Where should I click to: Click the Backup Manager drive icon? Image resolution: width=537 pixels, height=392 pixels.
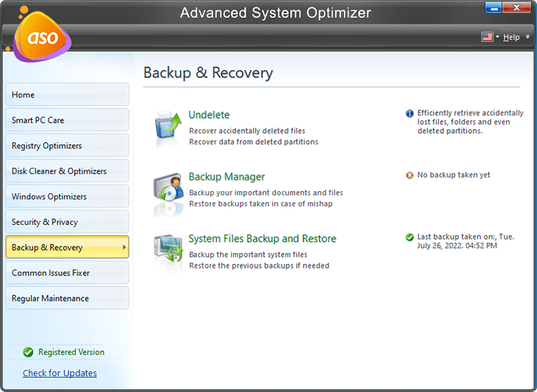(x=168, y=187)
